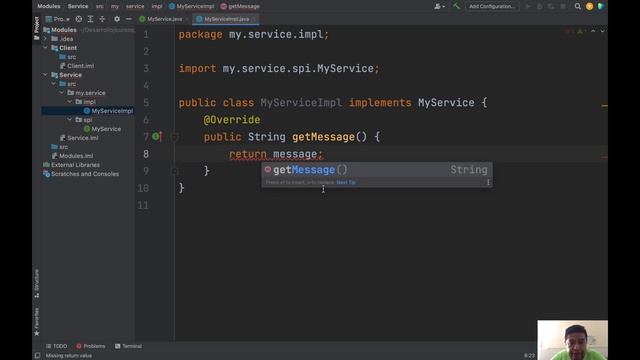The height and width of the screenshot is (360, 640).
Task: Click the Collapse All icon in Project panel
Action: click(x=102, y=19)
